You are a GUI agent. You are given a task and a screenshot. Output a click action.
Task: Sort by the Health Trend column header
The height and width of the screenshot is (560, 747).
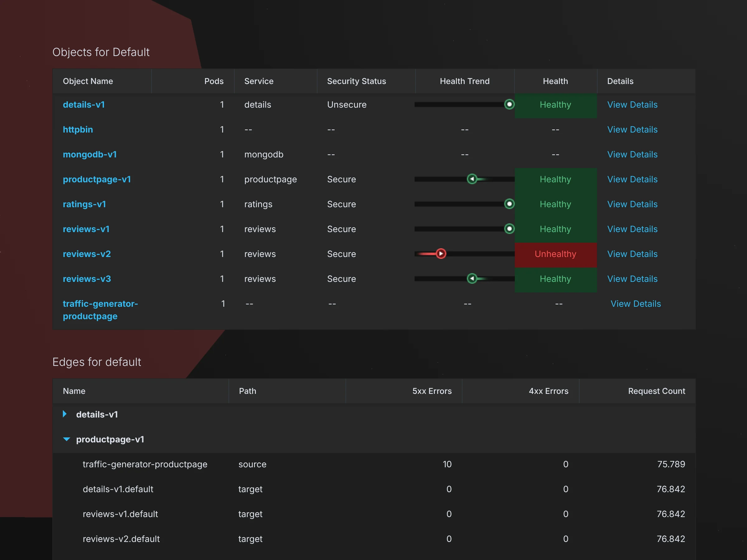pos(464,81)
